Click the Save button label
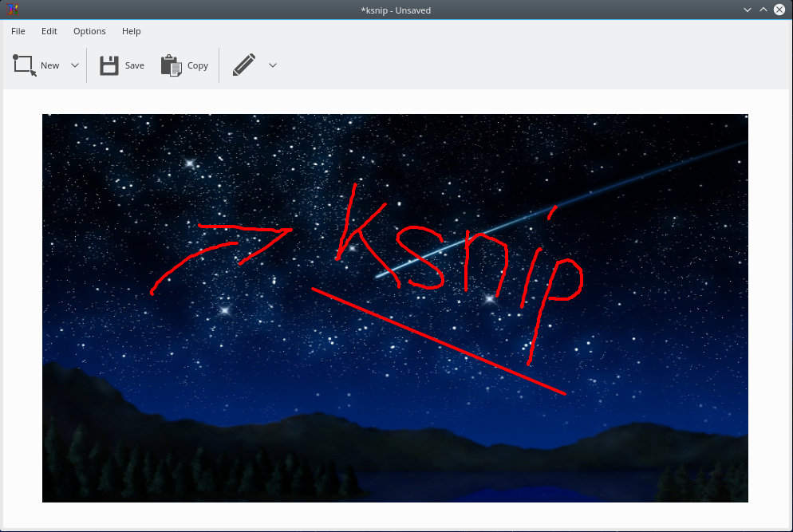The width and height of the screenshot is (793, 532). (135, 65)
